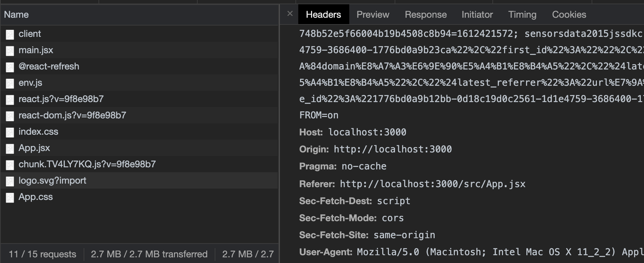This screenshot has height=263, width=644.
Task: Click the User-Agent header label
Action: pos(326,252)
